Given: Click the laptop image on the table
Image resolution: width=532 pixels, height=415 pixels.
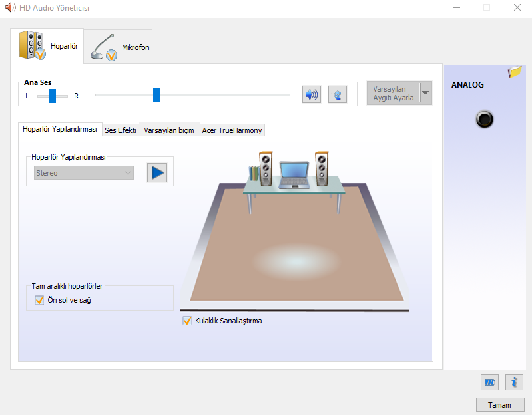Looking at the screenshot, I should pyautogui.click(x=294, y=174).
